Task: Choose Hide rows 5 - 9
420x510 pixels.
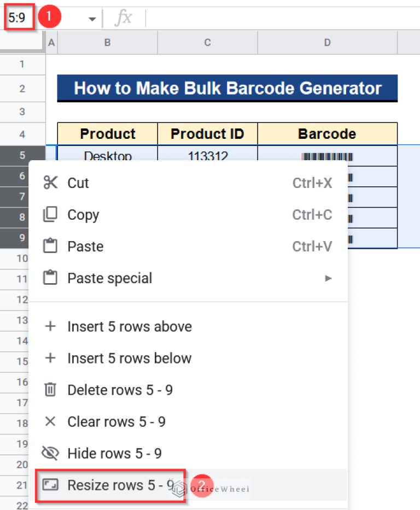Action: [x=114, y=453]
